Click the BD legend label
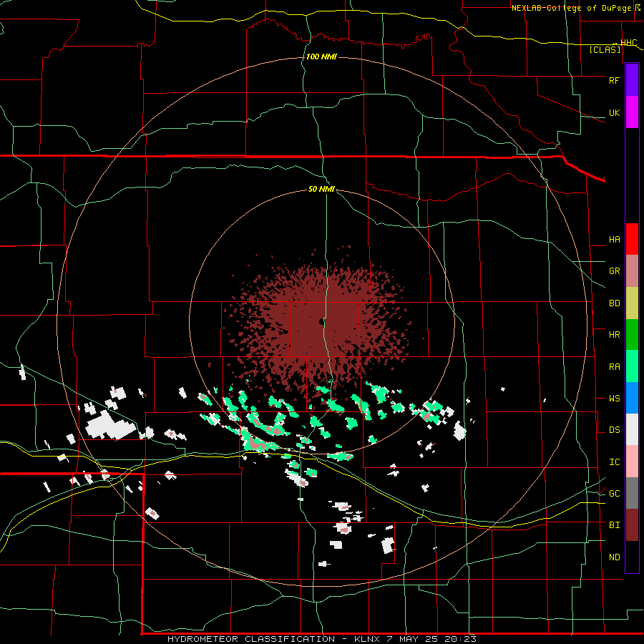This screenshot has width=644, height=644. click(614, 303)
